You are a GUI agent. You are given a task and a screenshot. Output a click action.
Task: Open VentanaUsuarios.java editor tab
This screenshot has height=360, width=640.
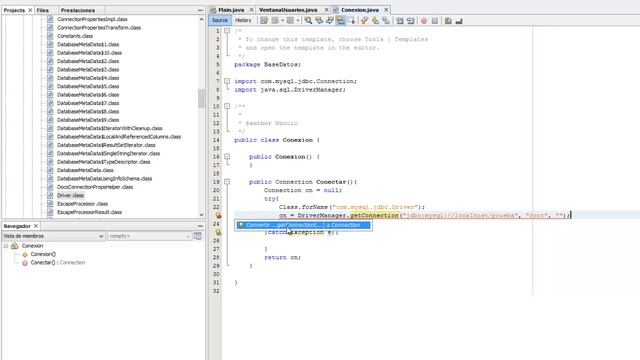click(288, 10)
